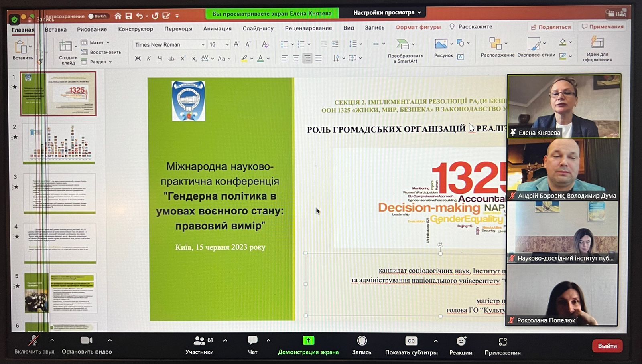Viewport: 642px width, 364px height.
Task: Increase the list indent level
Action: [335, 44]
